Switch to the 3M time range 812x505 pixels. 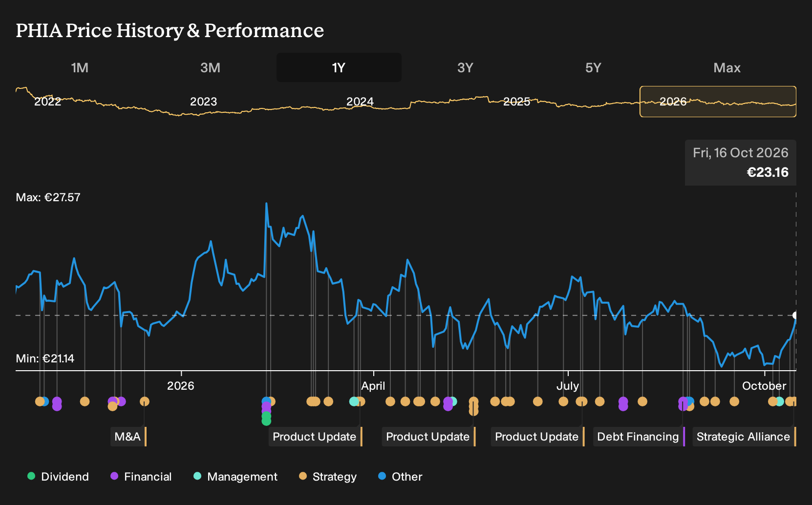210,67
